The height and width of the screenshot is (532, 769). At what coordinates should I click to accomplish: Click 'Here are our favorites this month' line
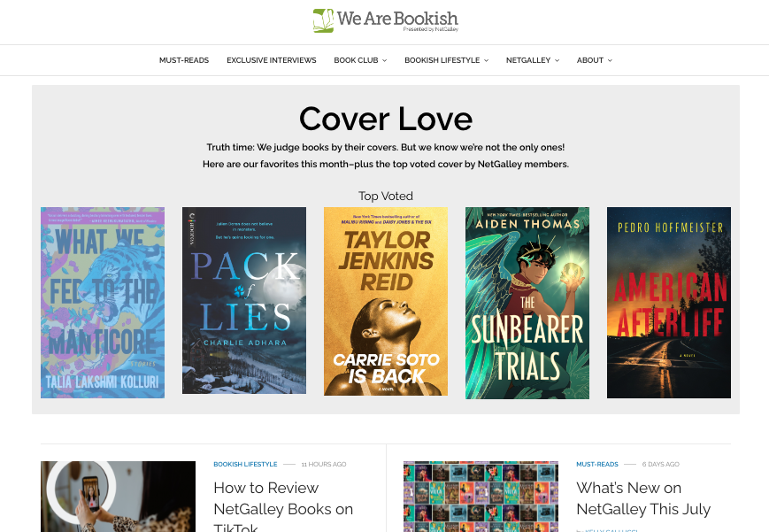(386, 164)
